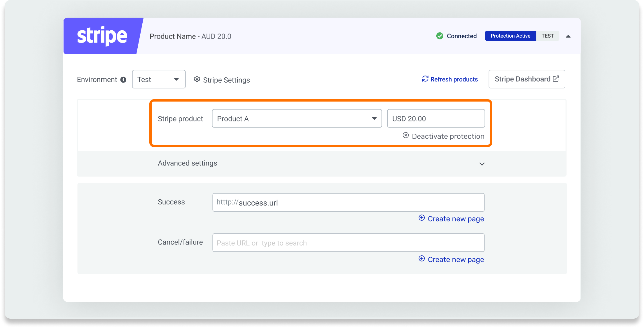Open the Product A dropdown
Viewport: 644px width, 328px height.
click(297, 118)
